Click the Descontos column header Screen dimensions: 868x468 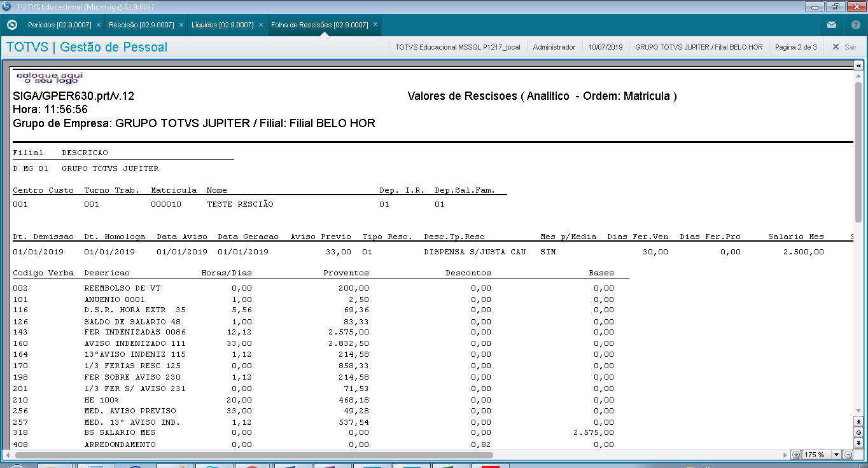point(468,273)
